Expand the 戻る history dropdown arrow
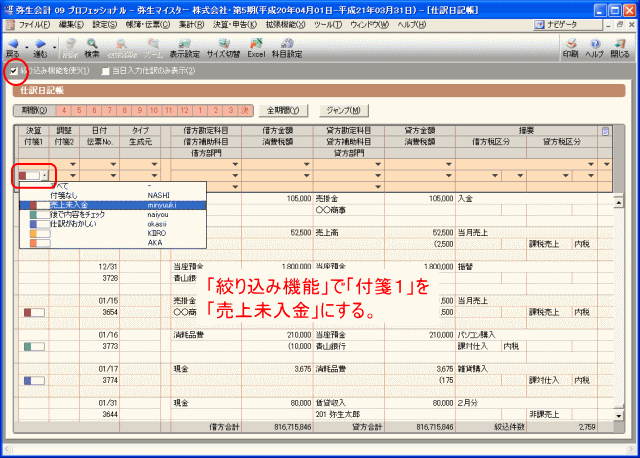The image size is (640, 458). [27, 47]
